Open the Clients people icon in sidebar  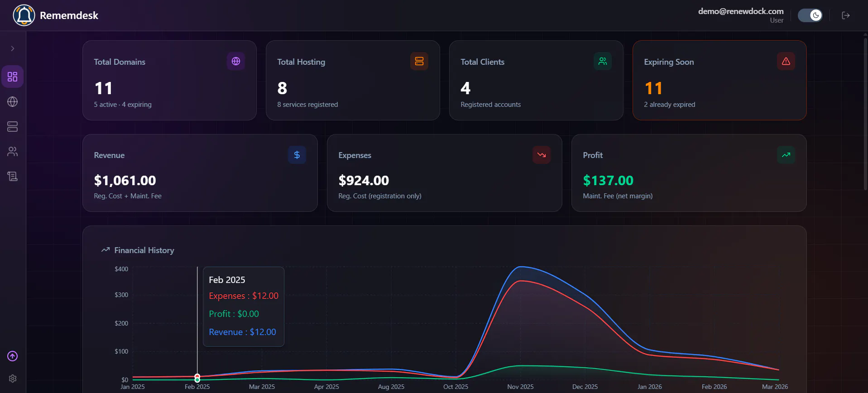(x=13, y=152)
